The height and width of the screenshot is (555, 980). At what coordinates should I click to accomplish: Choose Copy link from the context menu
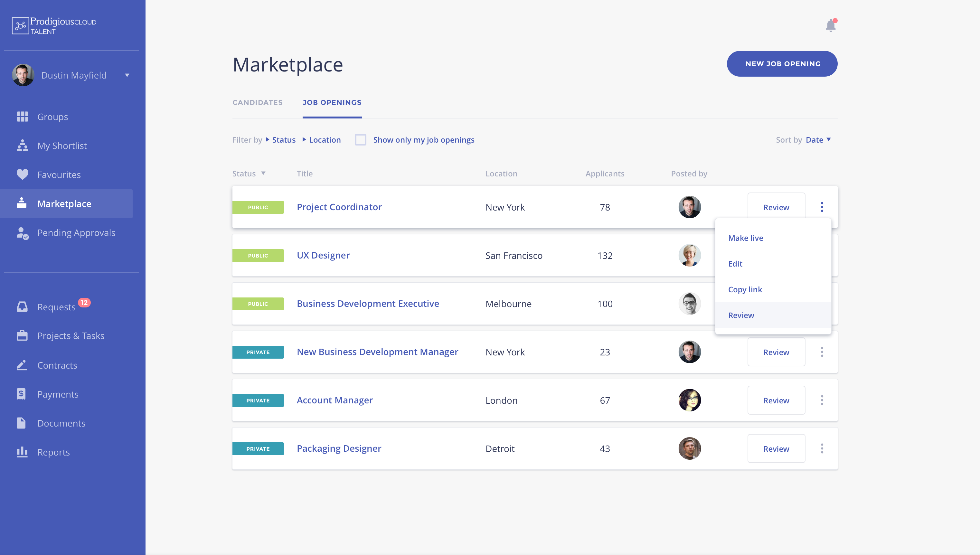pos(773,289)
